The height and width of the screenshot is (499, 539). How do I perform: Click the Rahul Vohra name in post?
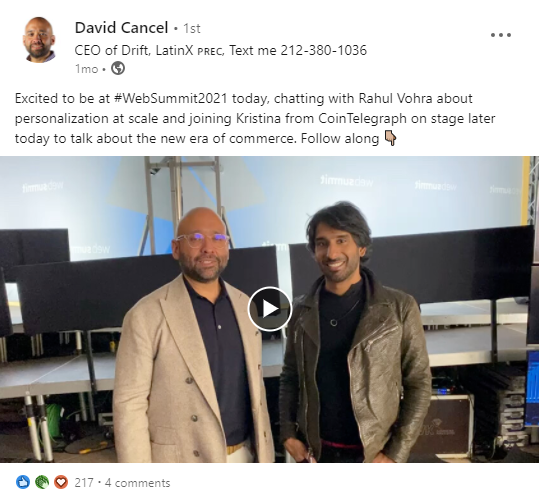(x=395, y=99)
